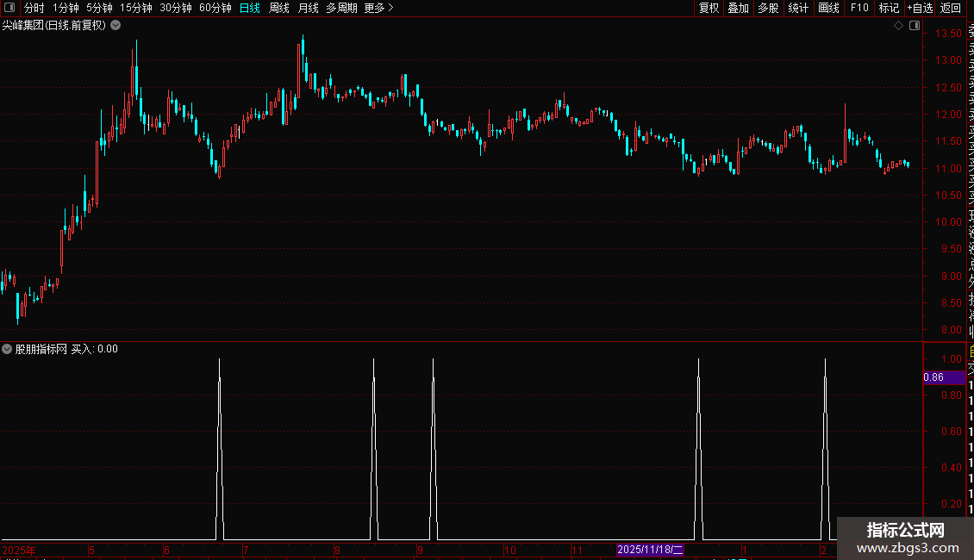Click the diamond icon in chart header

click(898, 26)
